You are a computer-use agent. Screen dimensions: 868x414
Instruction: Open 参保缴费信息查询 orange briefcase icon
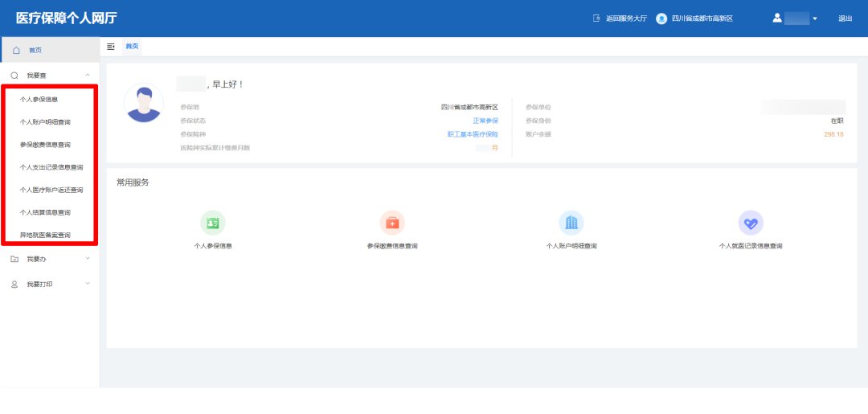[392, 223]
